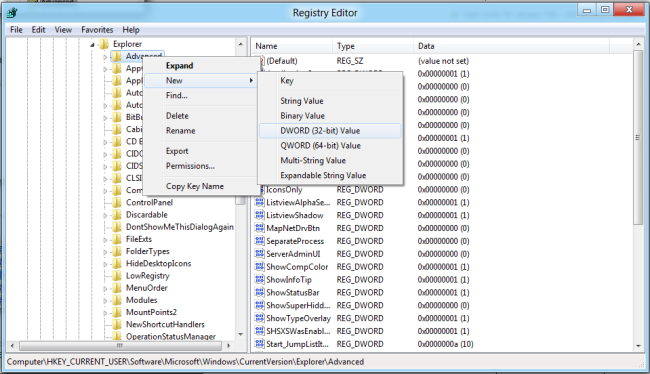Click the Discardable folder icon
Screen dimensions: 650x374
[117, 215]
